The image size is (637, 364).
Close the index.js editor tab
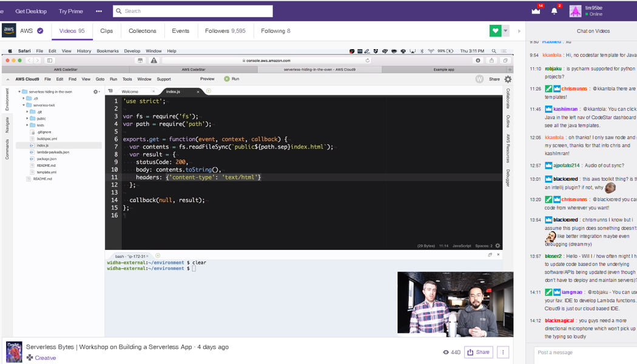click(x=198, y=92)
